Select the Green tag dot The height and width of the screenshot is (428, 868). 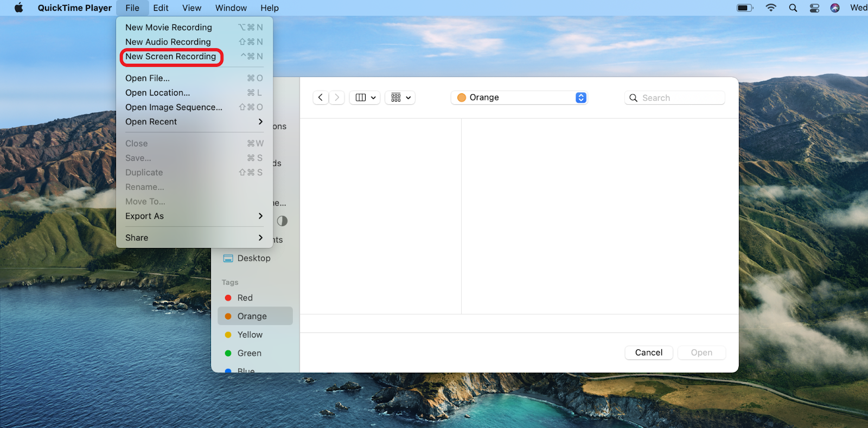coord(228,353)
